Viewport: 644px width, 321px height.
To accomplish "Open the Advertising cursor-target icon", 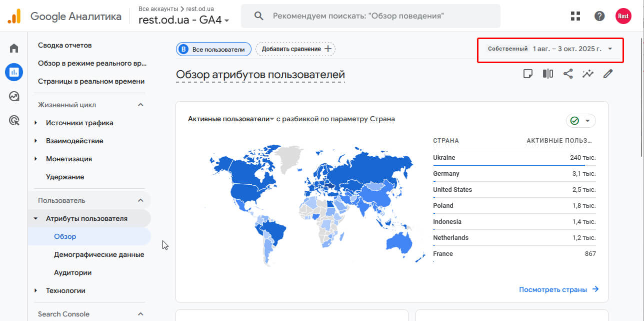I will (14, 120).
